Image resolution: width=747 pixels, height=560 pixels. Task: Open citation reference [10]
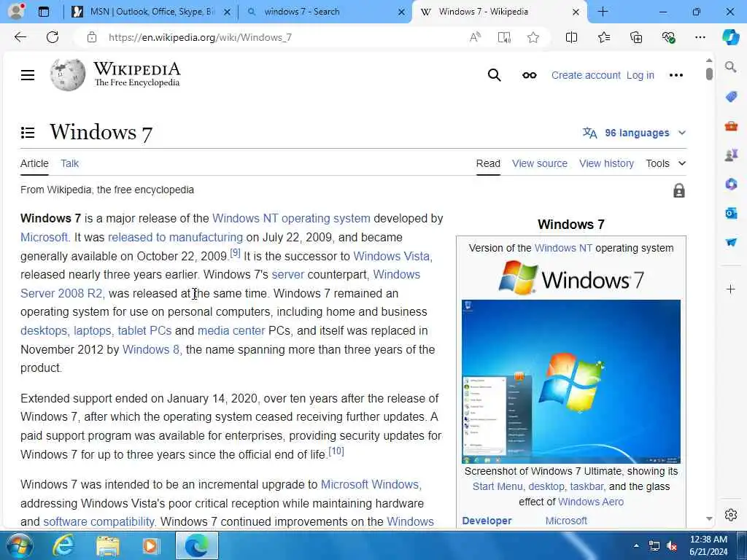(x=336, y=451)
